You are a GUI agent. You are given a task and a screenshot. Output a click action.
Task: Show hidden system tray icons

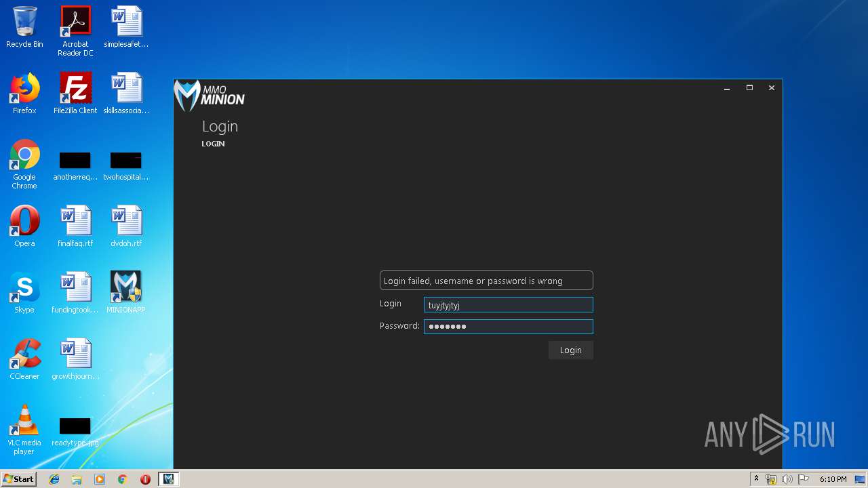[x=756, y=479]
